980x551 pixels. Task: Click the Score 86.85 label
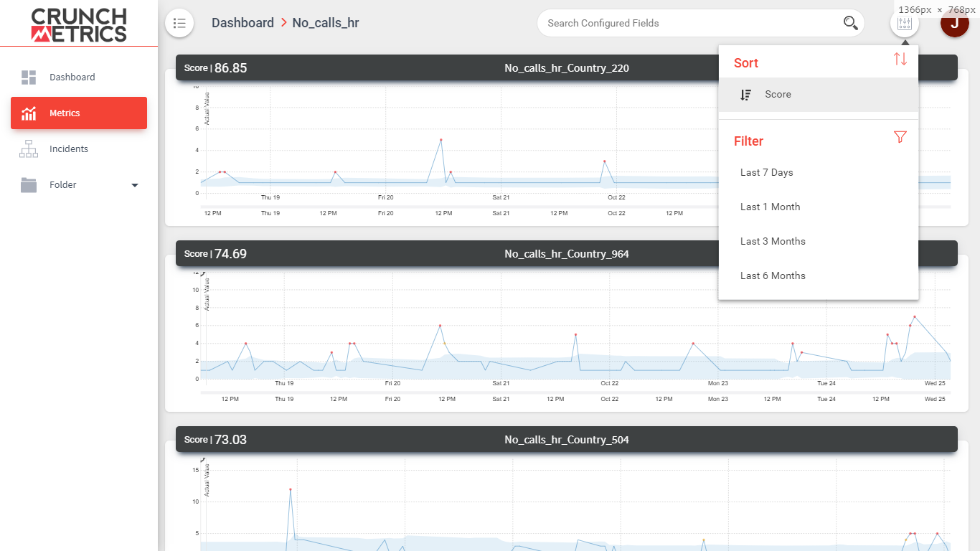click(215, 68)
